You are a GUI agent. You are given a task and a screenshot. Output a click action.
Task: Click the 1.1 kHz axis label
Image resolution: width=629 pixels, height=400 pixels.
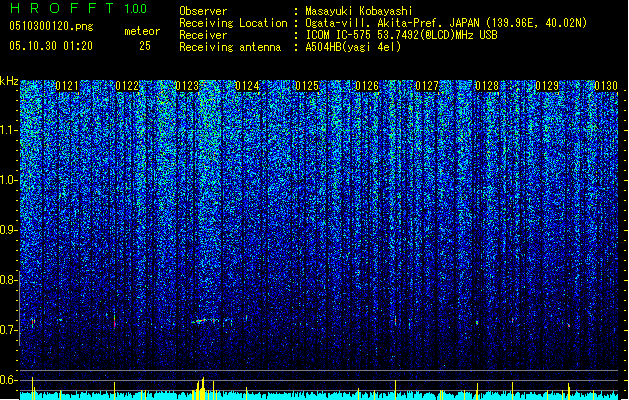(9, 130)
